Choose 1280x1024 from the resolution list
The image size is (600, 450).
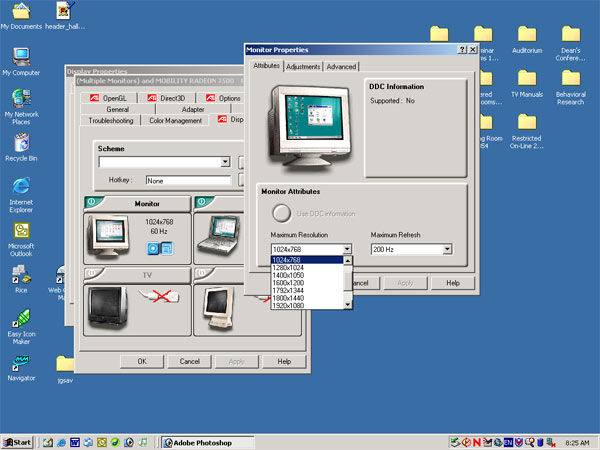[x=307, y=267]
